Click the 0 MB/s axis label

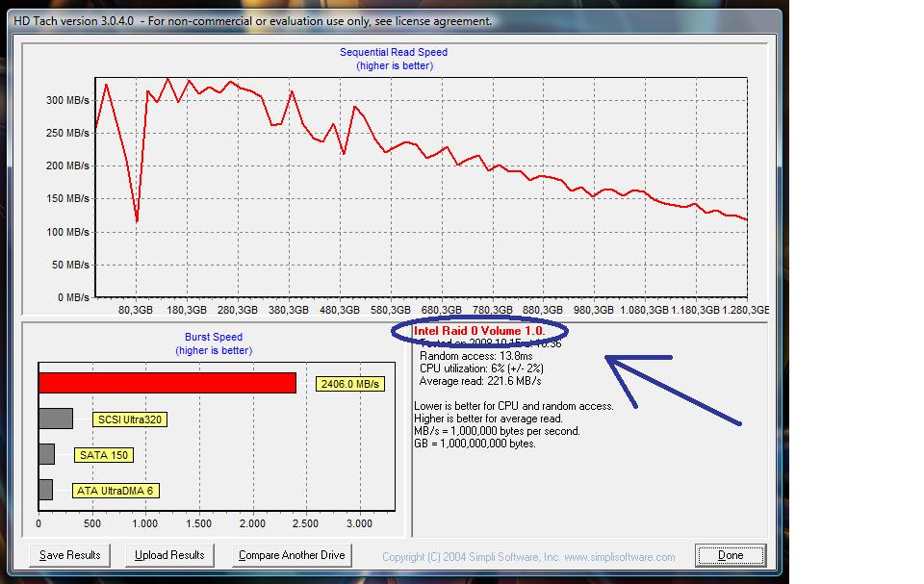[74, 297]
